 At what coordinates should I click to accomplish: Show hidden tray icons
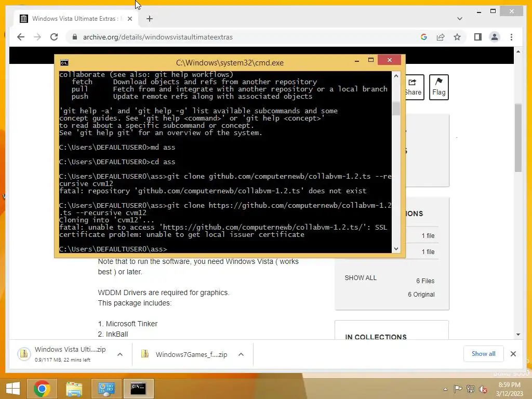pyautogui.click(x=445, y=389)
